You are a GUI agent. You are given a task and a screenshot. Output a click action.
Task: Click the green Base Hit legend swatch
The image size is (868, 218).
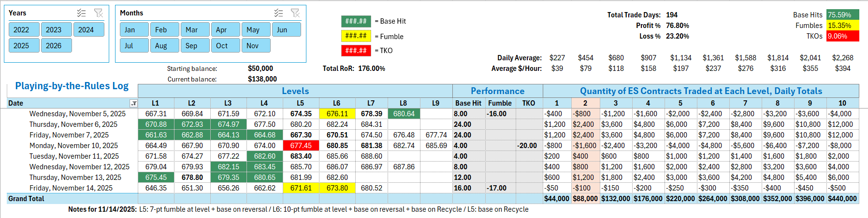(x=356, y=21)
